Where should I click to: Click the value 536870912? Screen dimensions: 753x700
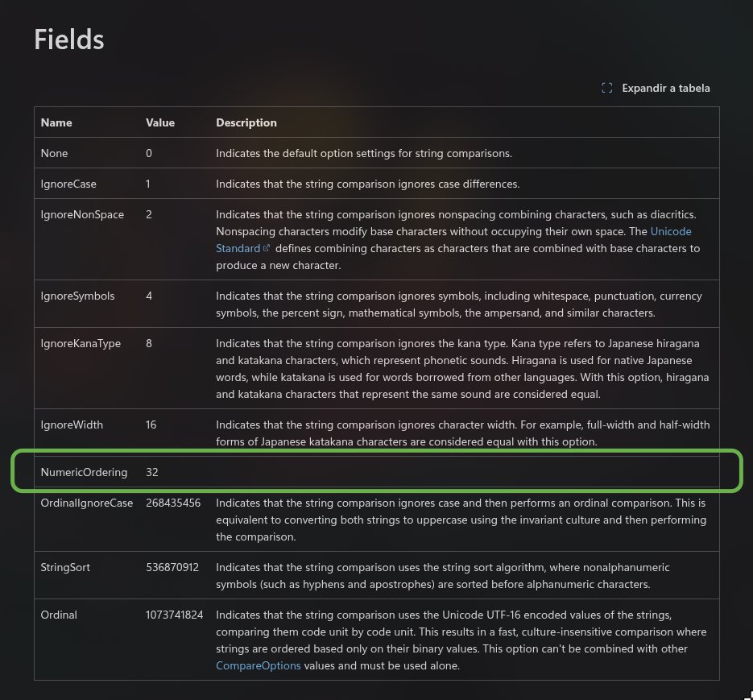(172, 567)
